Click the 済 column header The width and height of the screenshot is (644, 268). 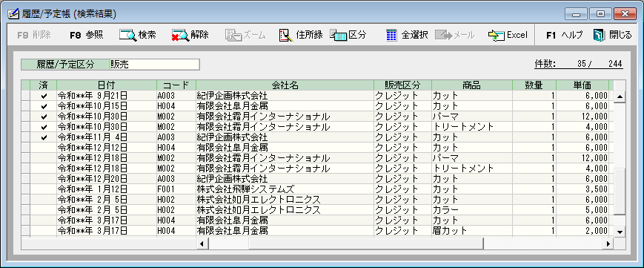click(x=44, y=85)
